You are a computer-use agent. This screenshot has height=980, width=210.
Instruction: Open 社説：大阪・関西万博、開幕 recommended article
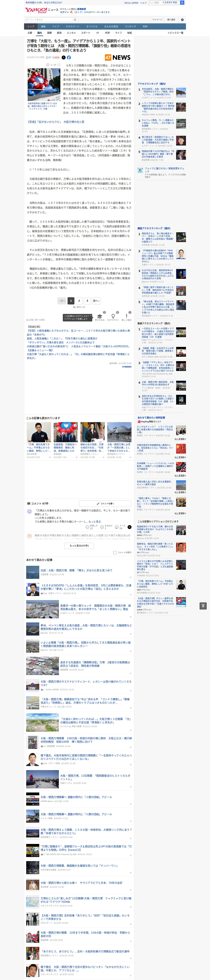click(76, 570)
